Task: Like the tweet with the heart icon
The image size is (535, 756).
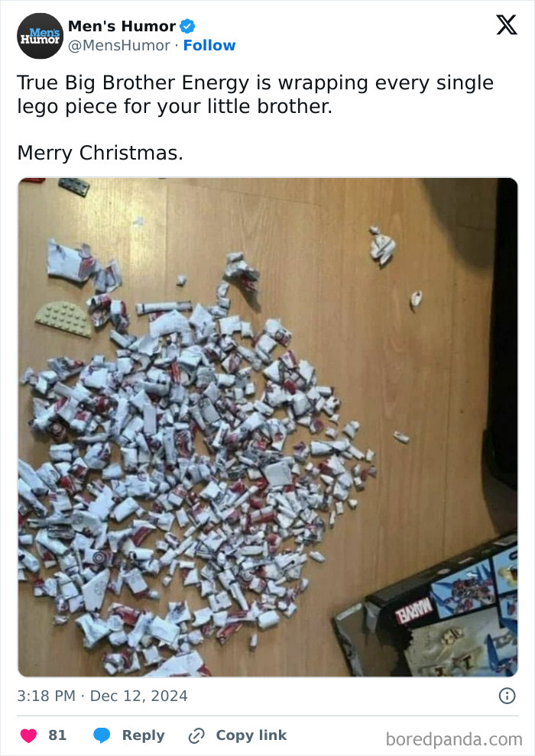Action: pyautogui.click(x=28, y=735)
